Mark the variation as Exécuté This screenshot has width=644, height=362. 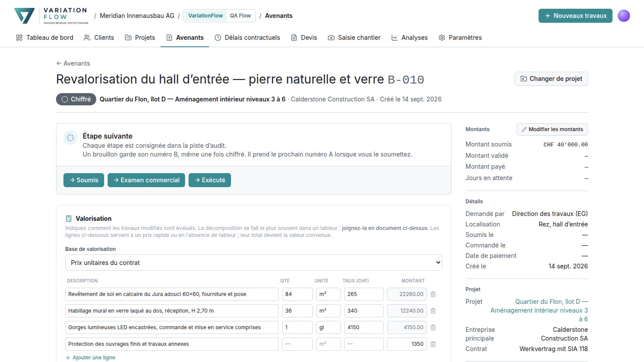tap(210, 180)
